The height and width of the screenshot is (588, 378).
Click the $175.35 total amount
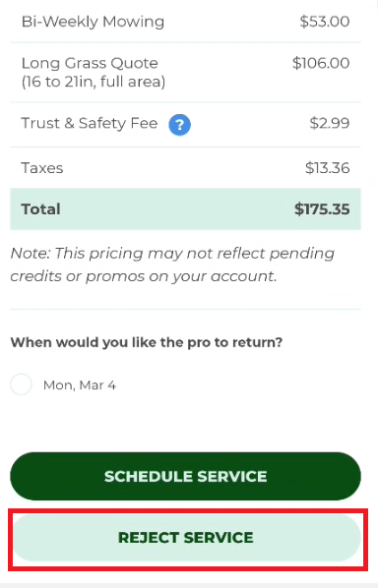pos(322,209)
